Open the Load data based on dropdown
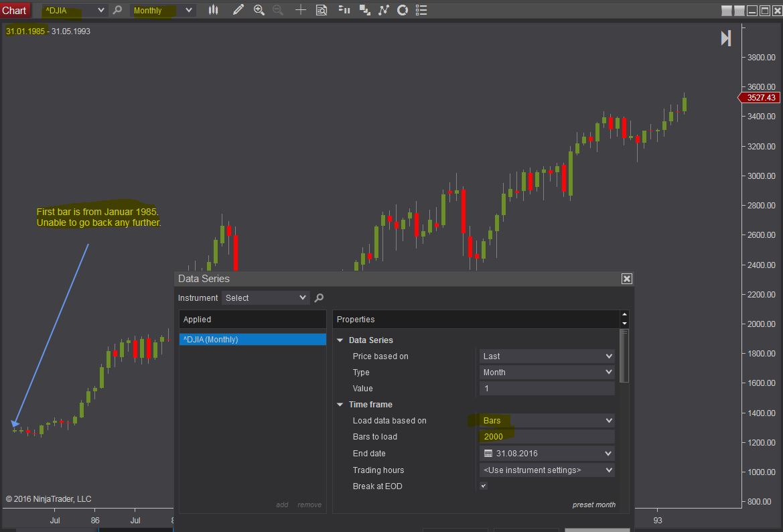The width and height of the screenshot is (783, 532). click(547, 421)
